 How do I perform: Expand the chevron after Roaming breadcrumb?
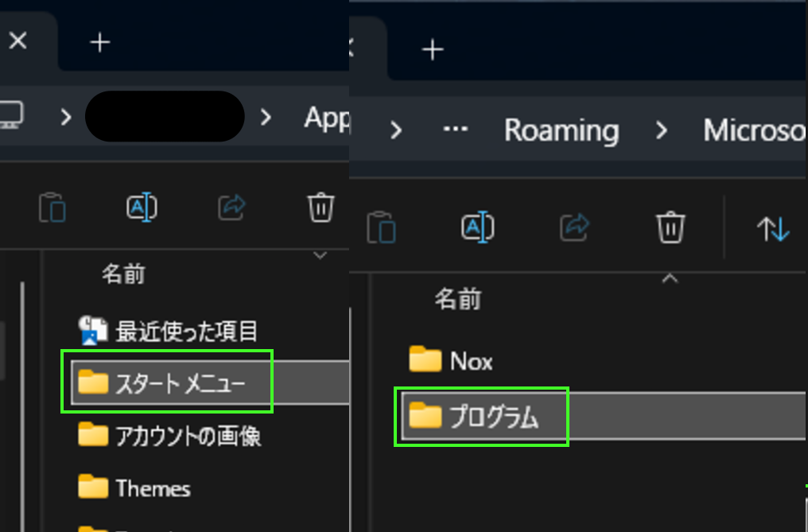coord(662,130)
